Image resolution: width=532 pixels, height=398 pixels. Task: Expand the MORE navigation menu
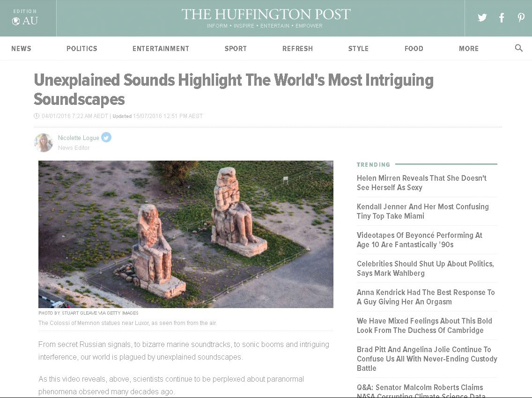pos(469,49)
